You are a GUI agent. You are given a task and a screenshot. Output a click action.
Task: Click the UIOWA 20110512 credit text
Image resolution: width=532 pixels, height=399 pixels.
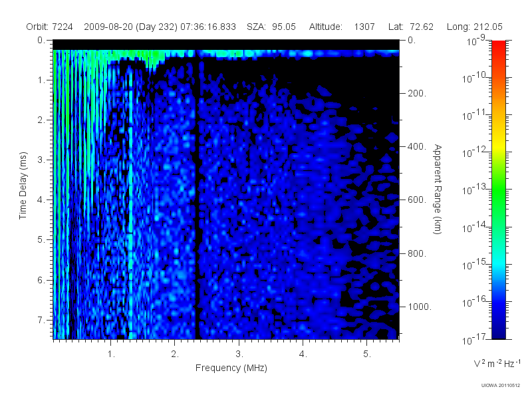pyautogui.click(x=501, y=386)
